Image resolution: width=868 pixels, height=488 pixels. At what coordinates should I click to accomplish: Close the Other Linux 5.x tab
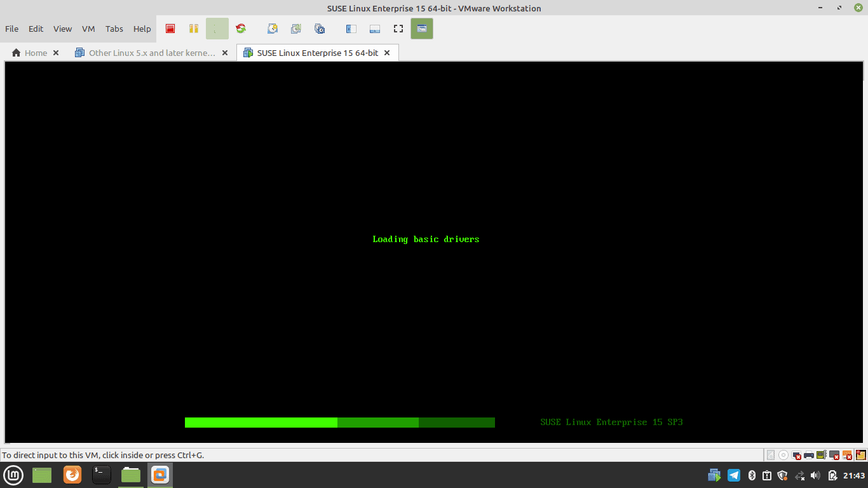click(x=226, y=53)
